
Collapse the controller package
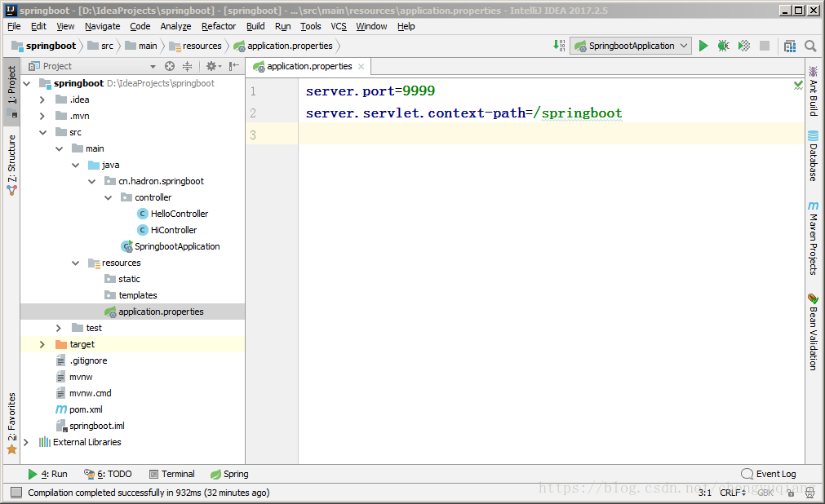tap(108, 197)
